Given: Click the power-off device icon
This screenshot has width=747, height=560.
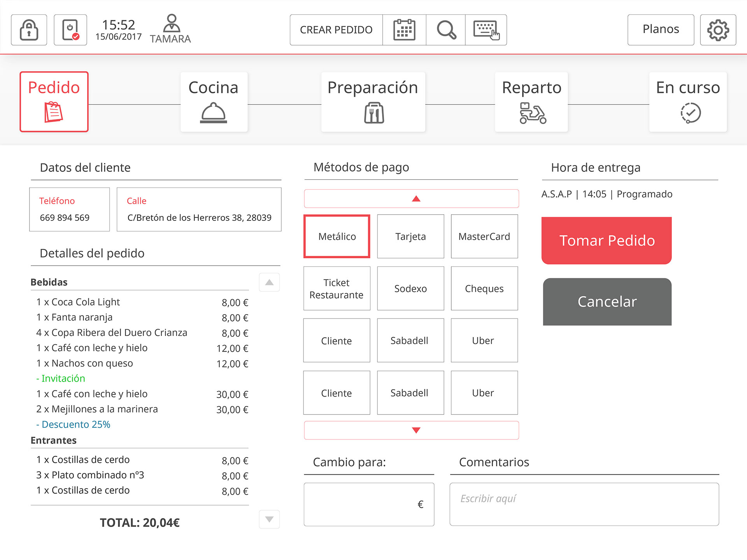Looking at the screenshot, I should point(70,30).
